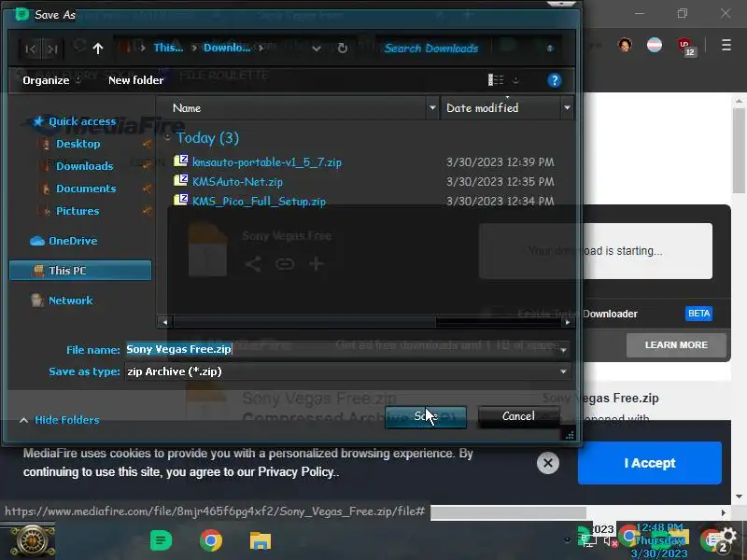
Task: Collapse the Today (3) group
Action: [167, 138]
